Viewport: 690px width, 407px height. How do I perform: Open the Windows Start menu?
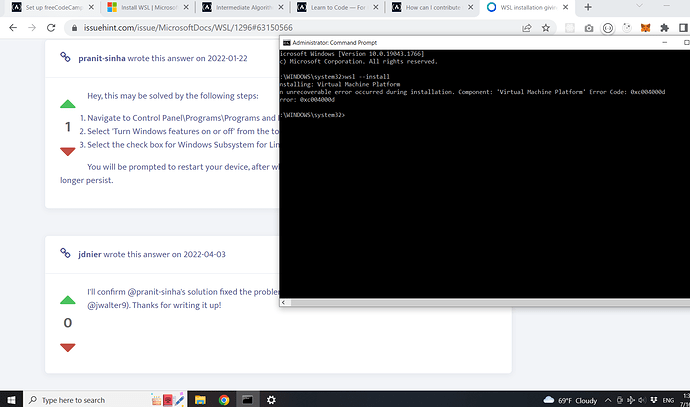pos(11,400)
